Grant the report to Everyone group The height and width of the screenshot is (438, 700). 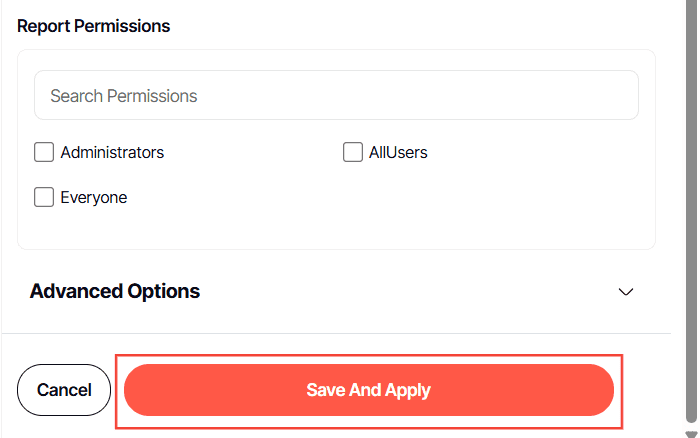point(44,197)
